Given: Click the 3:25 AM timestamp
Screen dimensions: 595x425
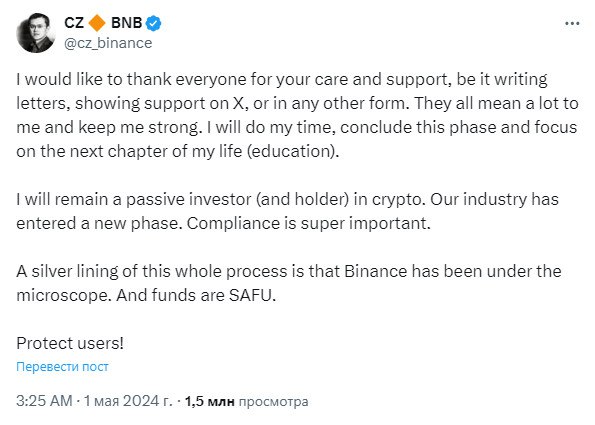Looking at the screenshot, I should pyautogui.click(x=44, y=401).
